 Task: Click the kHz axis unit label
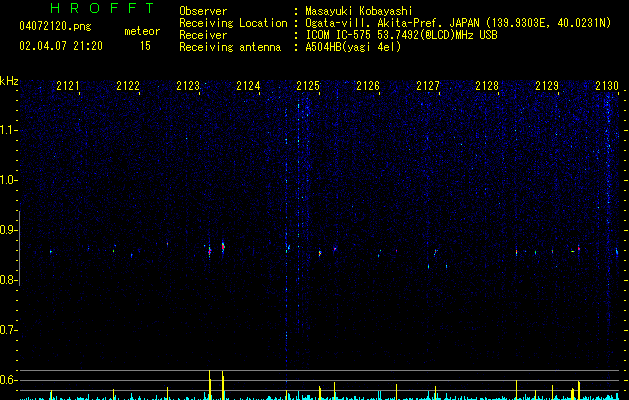9,81
